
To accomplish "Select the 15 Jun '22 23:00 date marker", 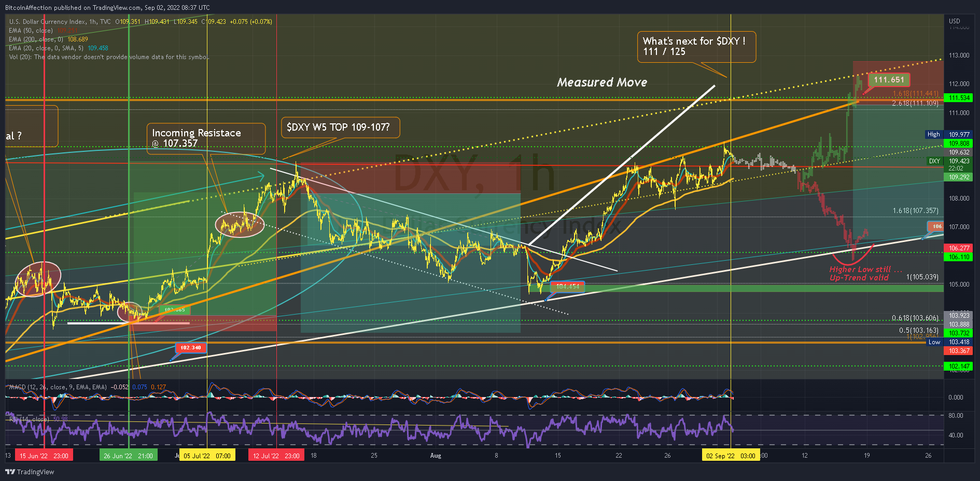I will click(x=44, y=456).
